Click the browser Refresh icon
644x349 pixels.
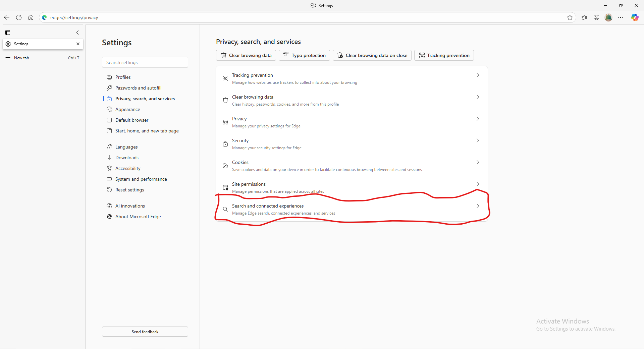tap(19, 17)
